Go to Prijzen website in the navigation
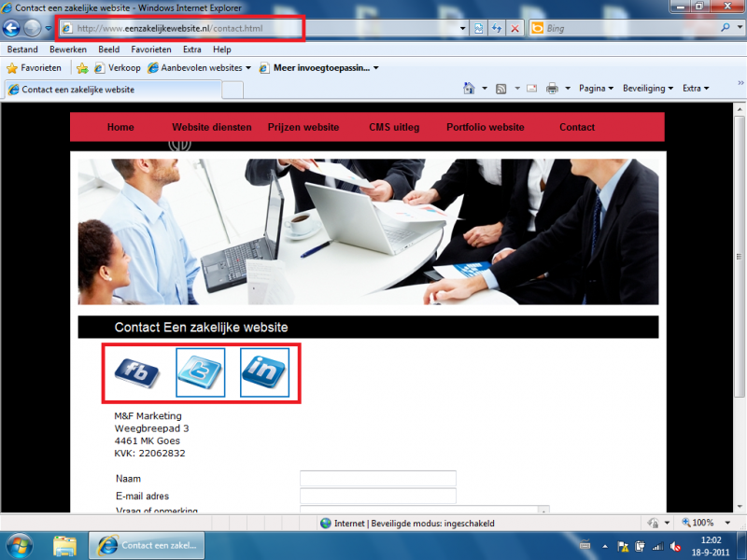The width and height of the screenshot is (747, 560). pyautogui.click(x=303, y=127)
